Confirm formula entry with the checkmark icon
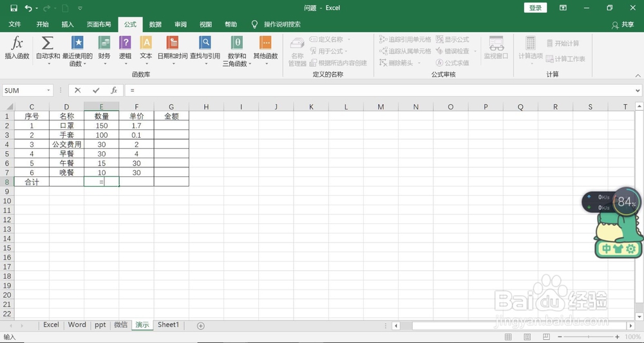The image size is (644, 343). (96, 90)
